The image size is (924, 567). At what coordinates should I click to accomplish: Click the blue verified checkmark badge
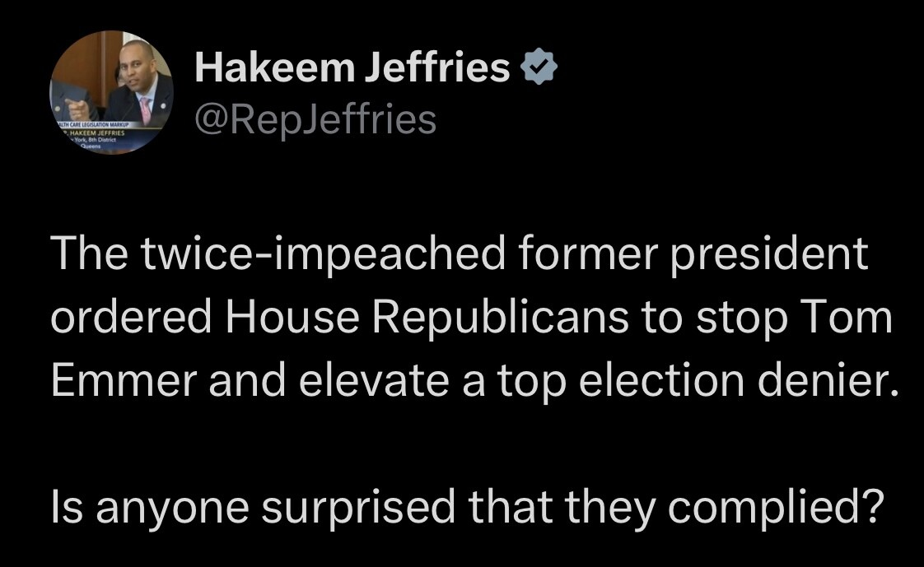539,69
